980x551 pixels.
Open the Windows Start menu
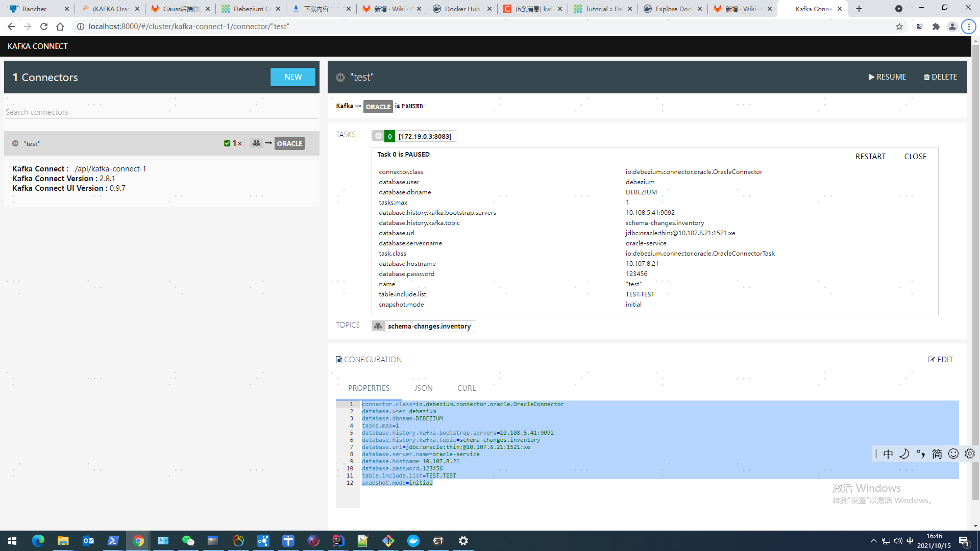coord(12,541)
